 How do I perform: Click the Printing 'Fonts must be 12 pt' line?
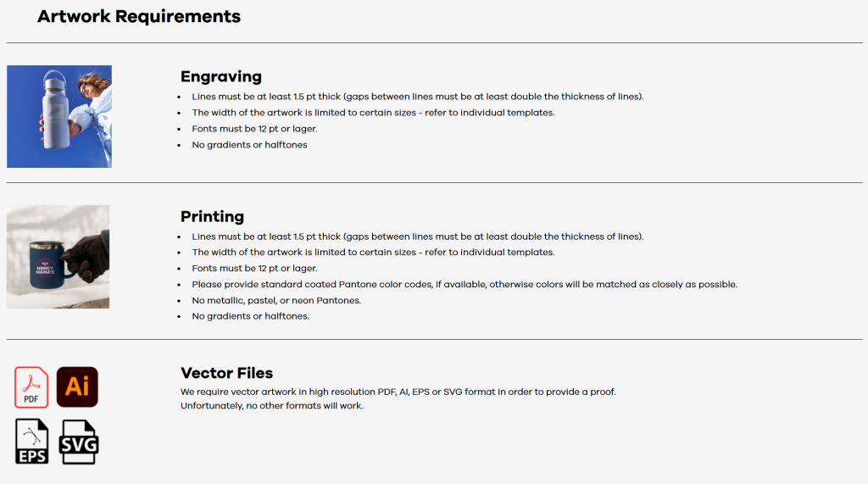point(254,269)
